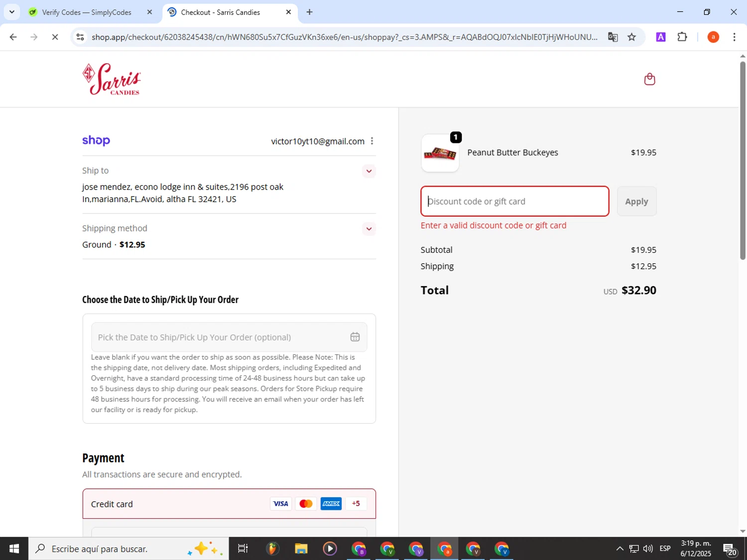Show the +5 more payment cards
The width and height of the screenshot is (747, 560).
[x=356, y=504]
